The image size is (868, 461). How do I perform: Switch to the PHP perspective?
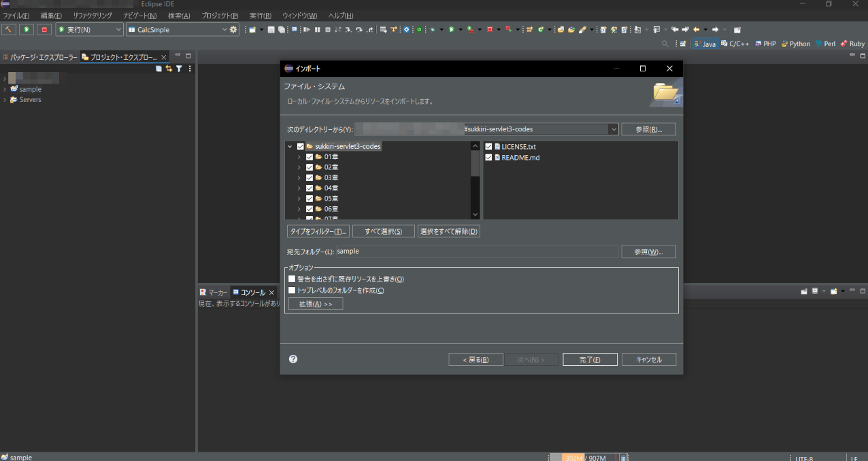(x=765, y=44)
